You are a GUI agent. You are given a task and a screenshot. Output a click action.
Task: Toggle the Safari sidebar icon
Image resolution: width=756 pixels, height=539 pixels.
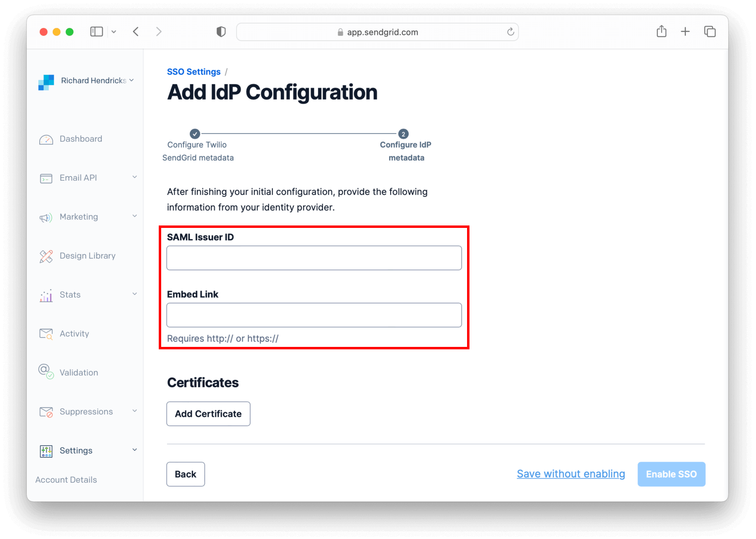pos(96,31)
